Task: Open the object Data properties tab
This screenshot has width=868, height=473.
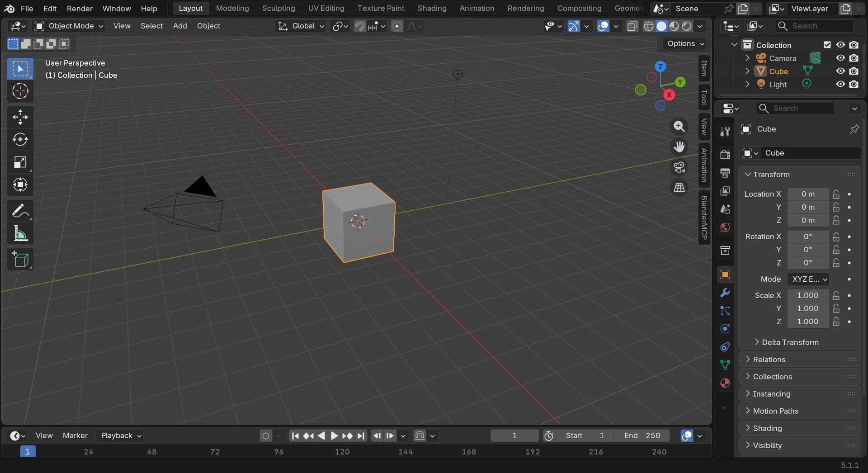Action: (x=725, y=365)
